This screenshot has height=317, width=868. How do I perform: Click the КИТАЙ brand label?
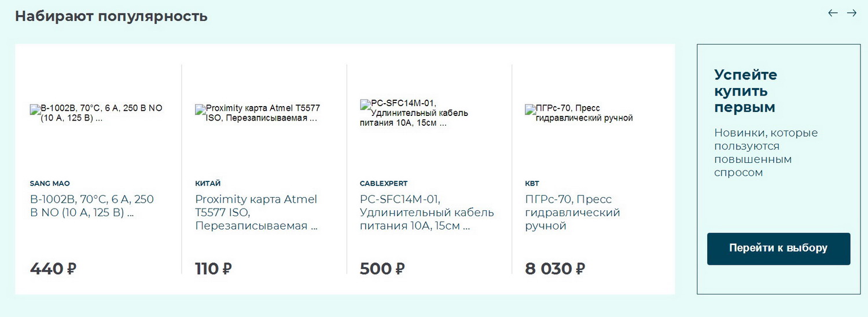click(x=208, y=184)
